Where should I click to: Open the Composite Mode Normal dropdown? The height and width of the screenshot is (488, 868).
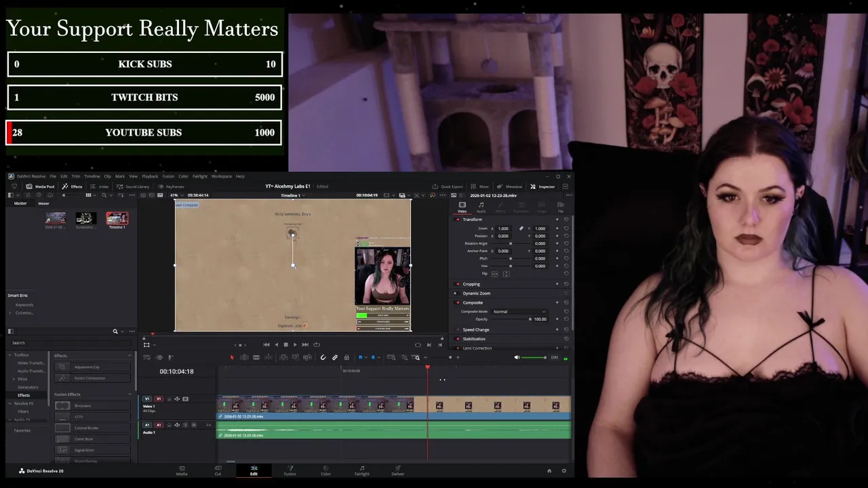coord(519,312)
